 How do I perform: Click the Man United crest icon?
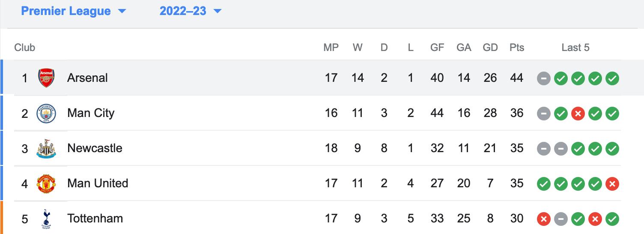pos(46,184)
